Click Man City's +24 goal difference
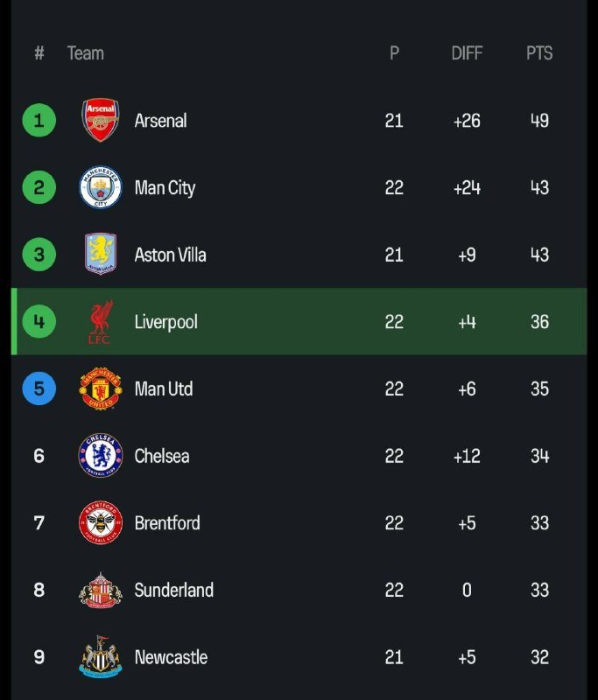The height and width of the screenshot is (700, 598). pos(467,187)
